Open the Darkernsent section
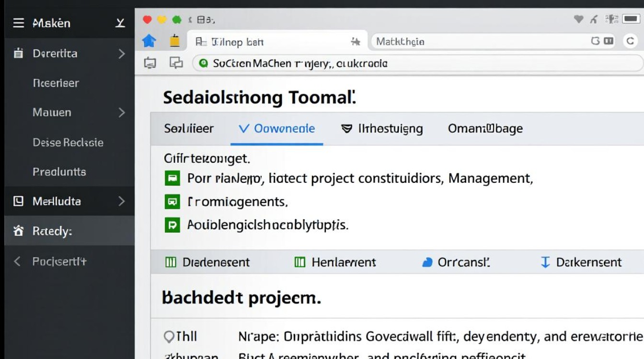 pos(589,262)
